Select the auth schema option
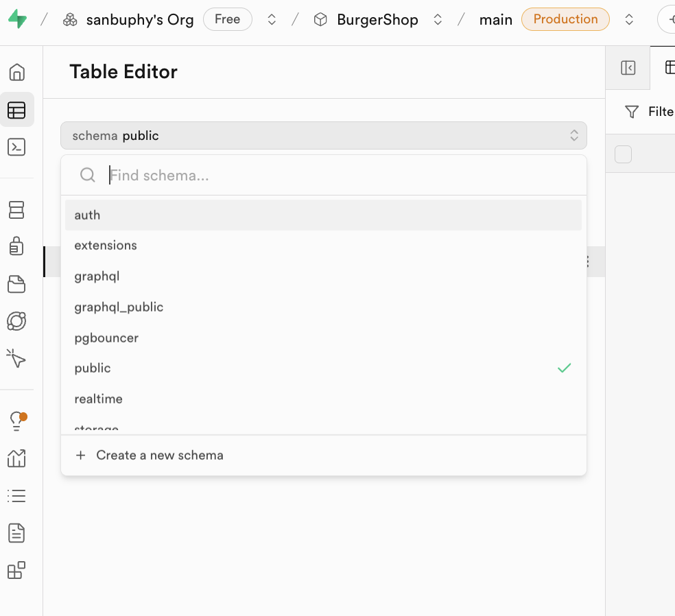This screenshot has width=675, height=616. [x=323, y=215]
